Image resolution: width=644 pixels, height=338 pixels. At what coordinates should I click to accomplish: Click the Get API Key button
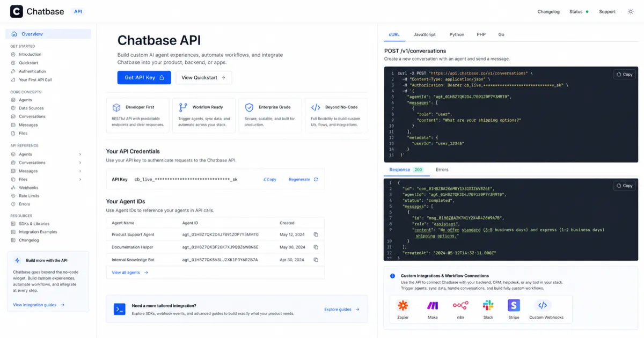tap(144, 77)
